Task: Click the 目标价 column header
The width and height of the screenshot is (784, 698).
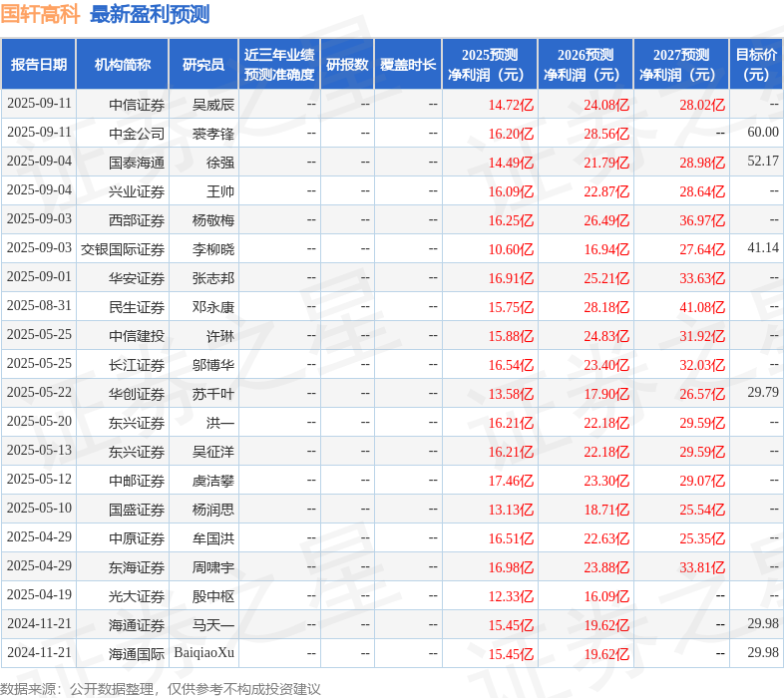Action: click(x=756, y=65)
